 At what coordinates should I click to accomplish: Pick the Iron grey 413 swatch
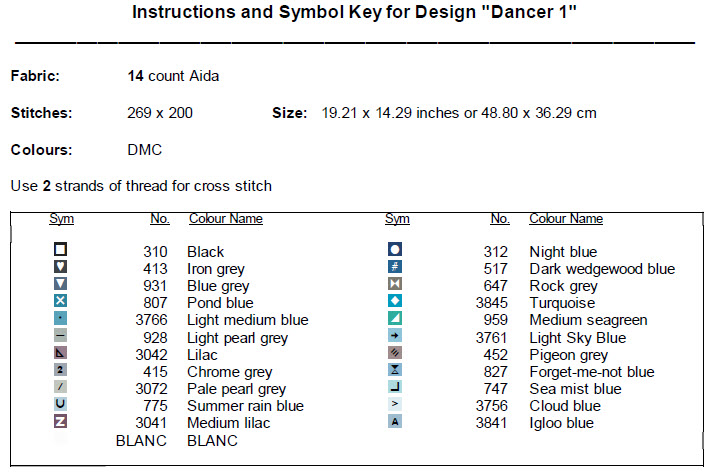coord(61,268)
